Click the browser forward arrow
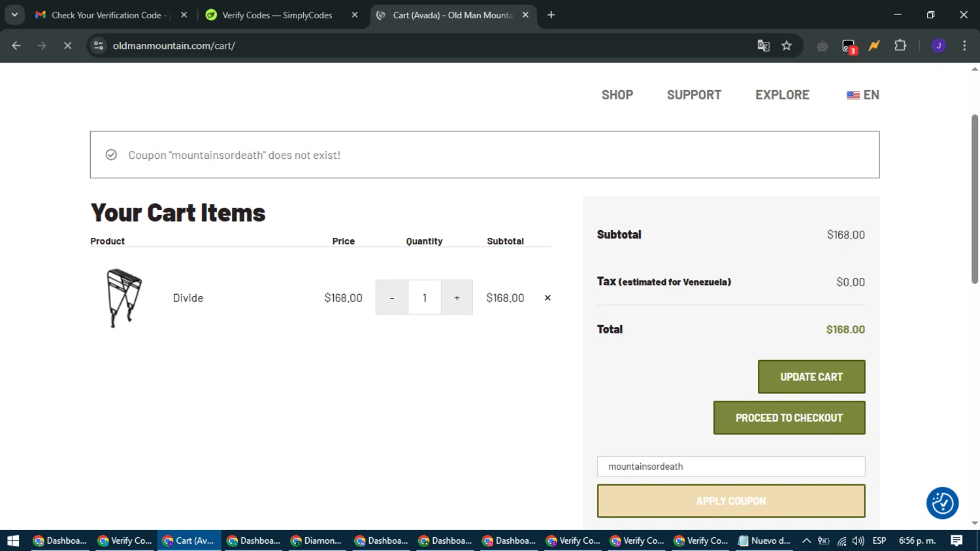Screen dimensions: 980x551 tap(42, 46)
